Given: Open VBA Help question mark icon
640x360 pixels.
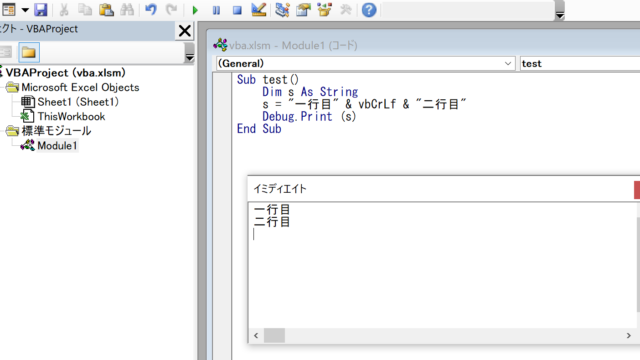Looking at the screenshot, I should (369, 10).
